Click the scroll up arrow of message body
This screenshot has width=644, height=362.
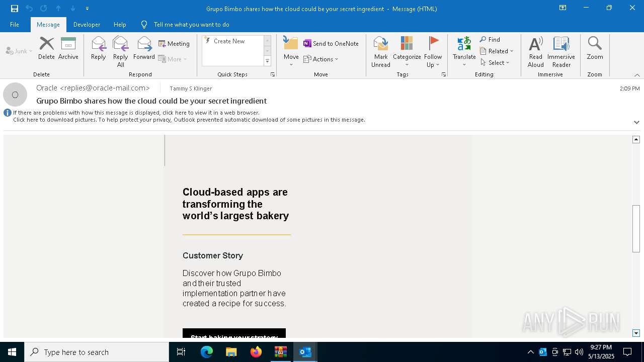click(x=636, y=139)
